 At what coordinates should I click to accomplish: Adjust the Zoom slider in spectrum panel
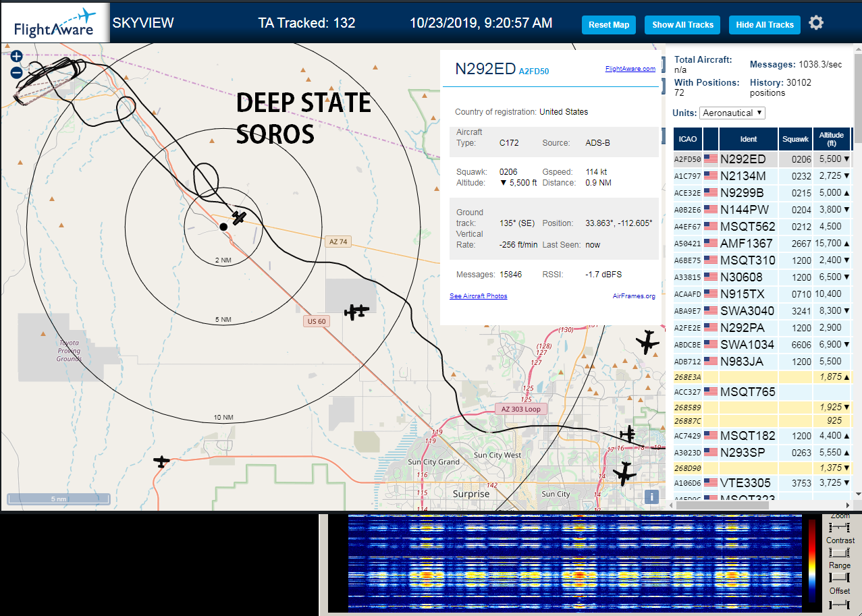point(840,526)
